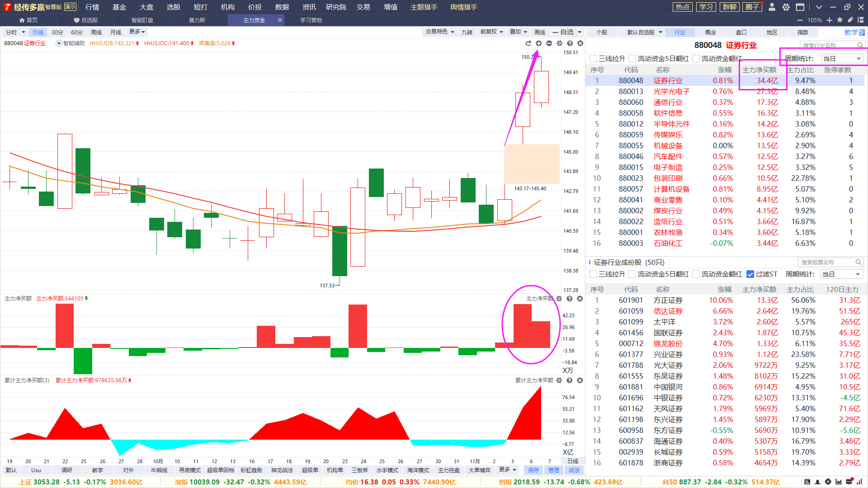
Task: Expand the 前复权 dropdown
Action: pos(491,32)
